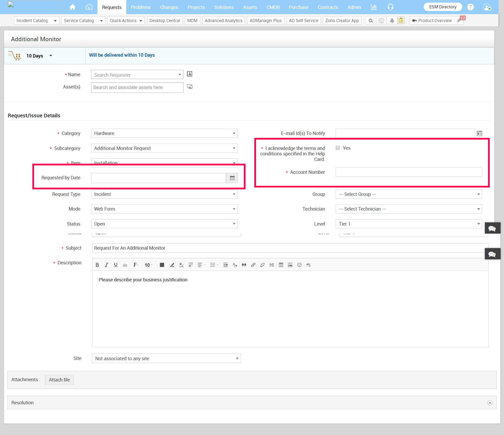This screenshot has height=435, width=504.
Task: Check the Yes terms acknowledgement checkbox
Action: 338,148
